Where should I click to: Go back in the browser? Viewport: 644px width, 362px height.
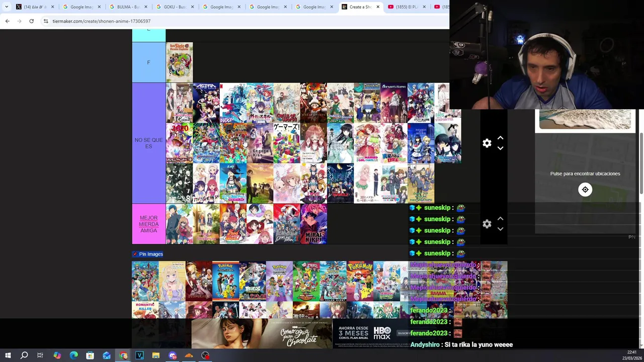click(x=7, y=21)
